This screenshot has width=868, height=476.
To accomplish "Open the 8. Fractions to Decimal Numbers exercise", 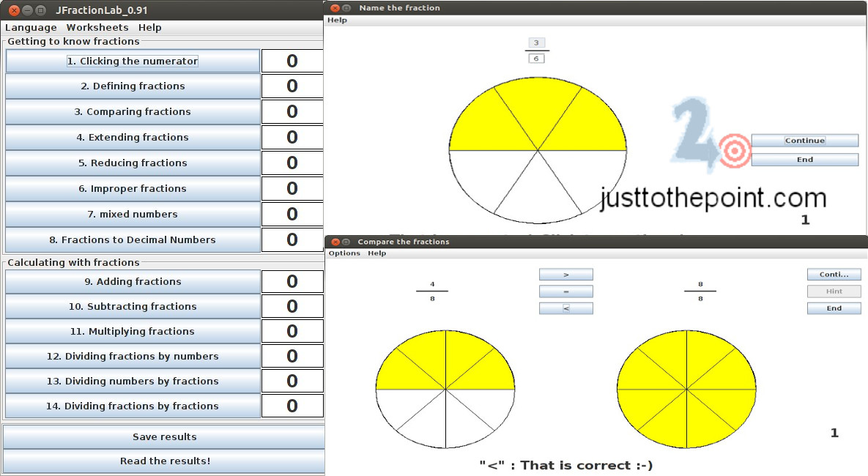I will (133, 240).
